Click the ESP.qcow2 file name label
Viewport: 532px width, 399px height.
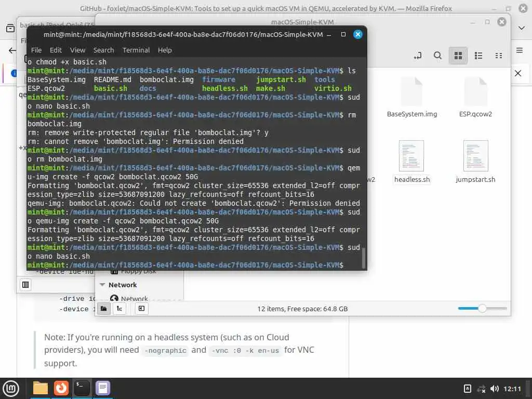tap(475, 114)
